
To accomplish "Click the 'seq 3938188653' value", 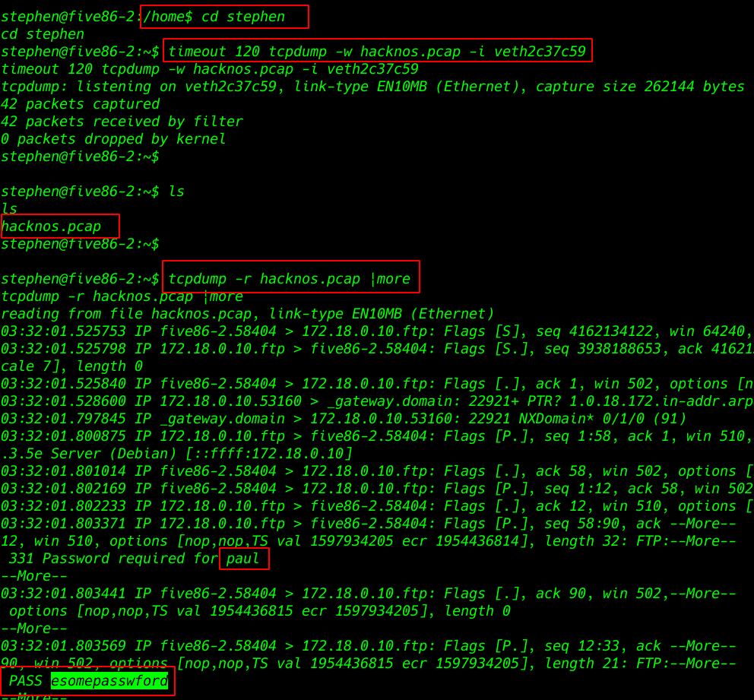I will coord(603,349).
